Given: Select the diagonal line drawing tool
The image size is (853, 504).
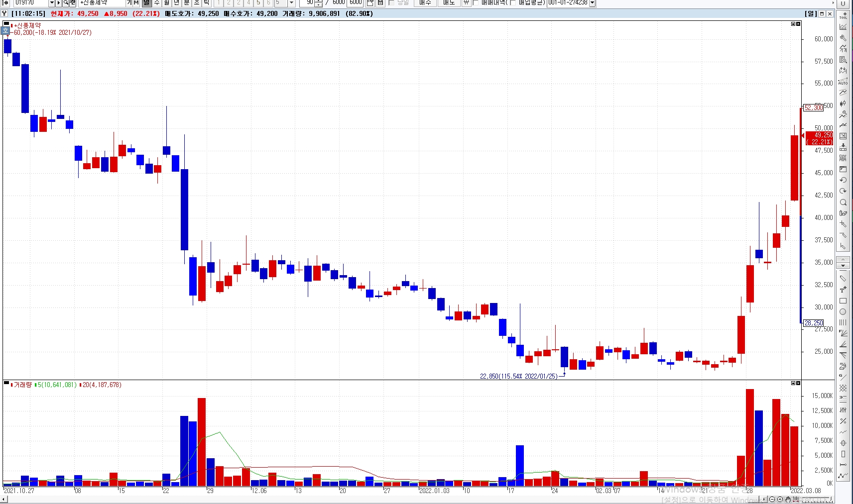Looking at the screenshot, I should [x=843, y=279].
